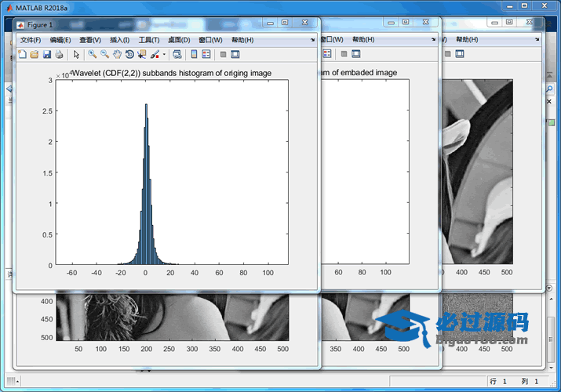
Task: Open 插入(I) menu in Figure 1
Action: pos(120,39)
